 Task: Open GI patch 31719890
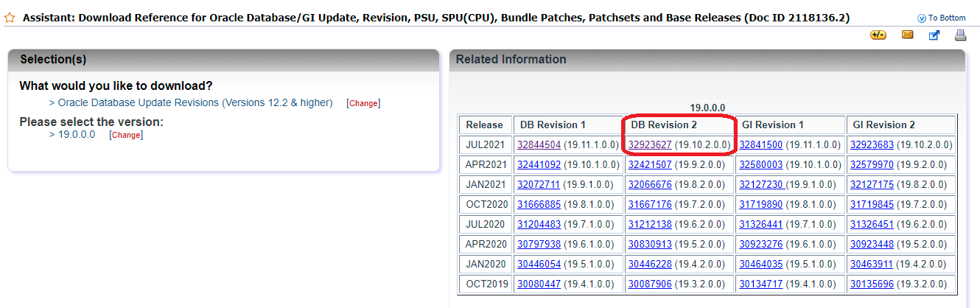760,204
